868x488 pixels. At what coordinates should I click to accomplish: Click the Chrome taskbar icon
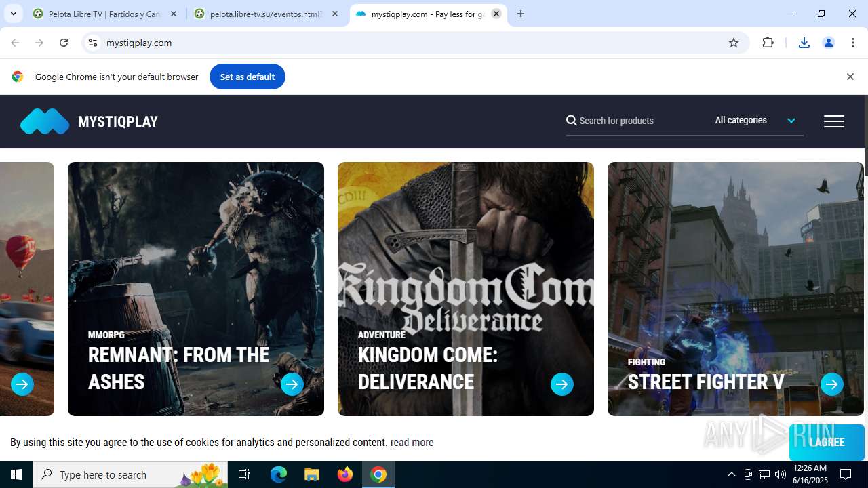pos(378,474)
